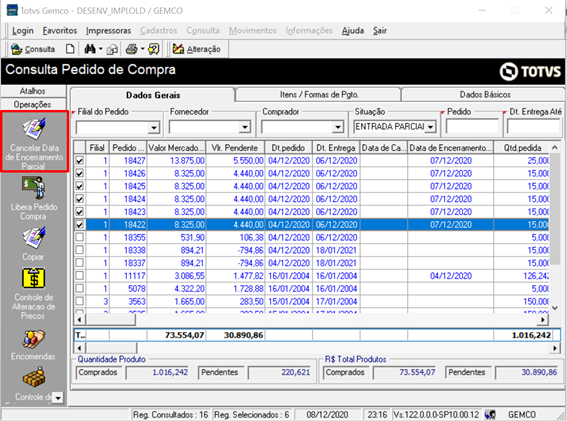The height and width of the screenshot is (421, 567).
Task: Select the Copiar sidebar icon
Action: (x=34, y=238)
